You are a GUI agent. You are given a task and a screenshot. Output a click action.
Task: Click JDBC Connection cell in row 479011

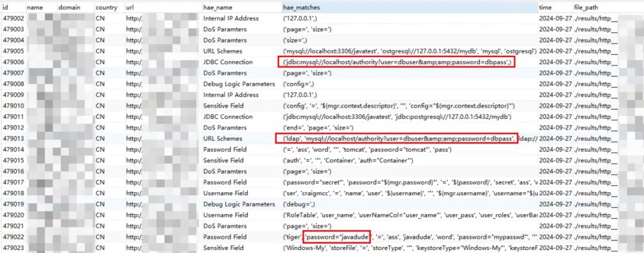point(241,117)
